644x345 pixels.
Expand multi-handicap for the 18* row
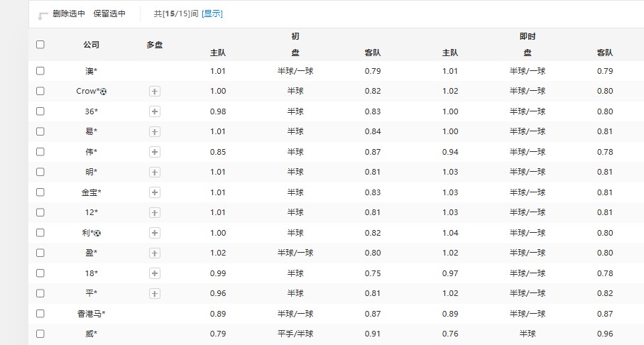tap(155, 273)
